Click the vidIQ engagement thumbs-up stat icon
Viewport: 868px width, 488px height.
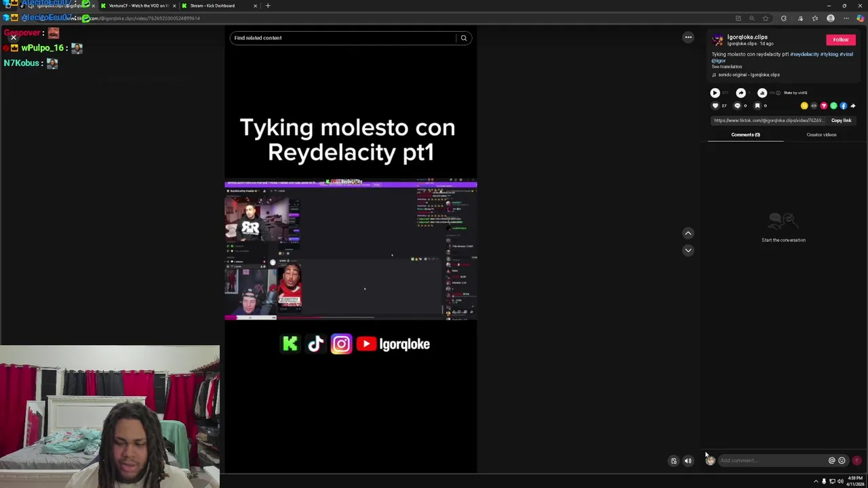tap(762, 93)
